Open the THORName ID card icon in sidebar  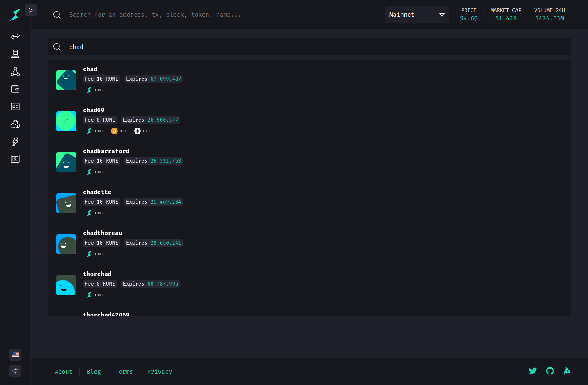tap(15, 106)
